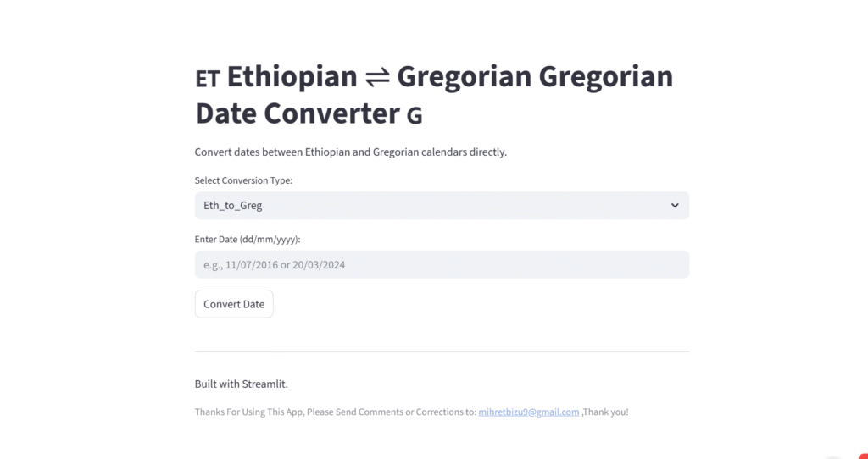Click the Built with Streamlit text

click(242, 384)
